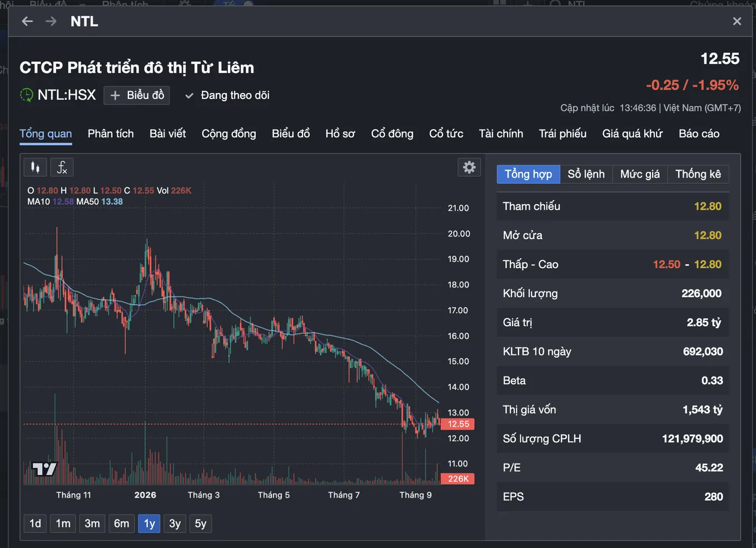Click the refresh icon beside NTL:HSX
756x548 pixels.
coord(26,95)
